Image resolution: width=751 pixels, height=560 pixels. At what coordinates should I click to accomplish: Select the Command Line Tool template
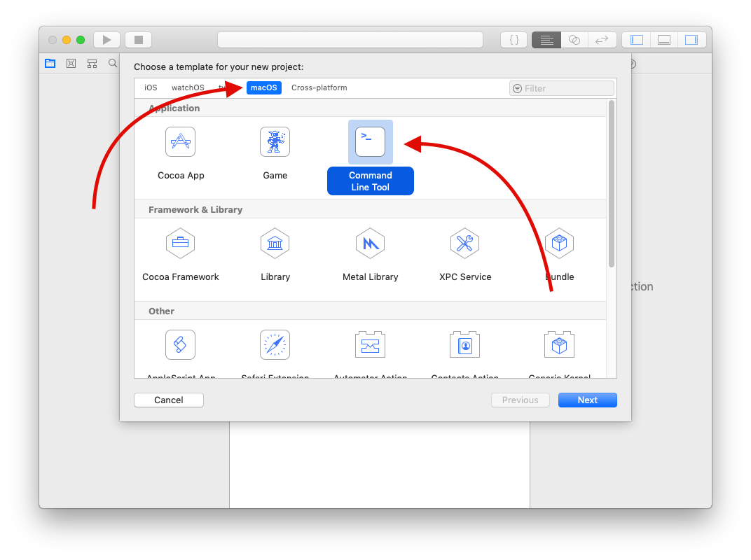pos(370,142)
